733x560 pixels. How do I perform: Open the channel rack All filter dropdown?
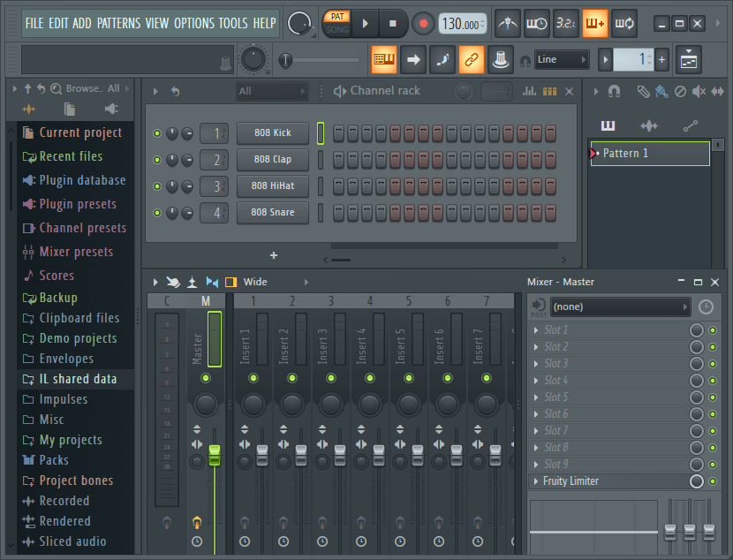click(272, 91)
